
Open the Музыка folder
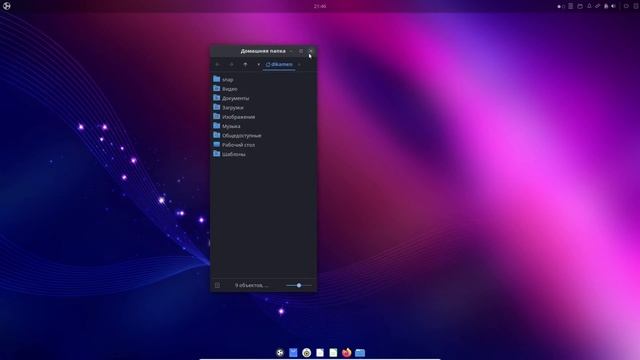[227, 126]
